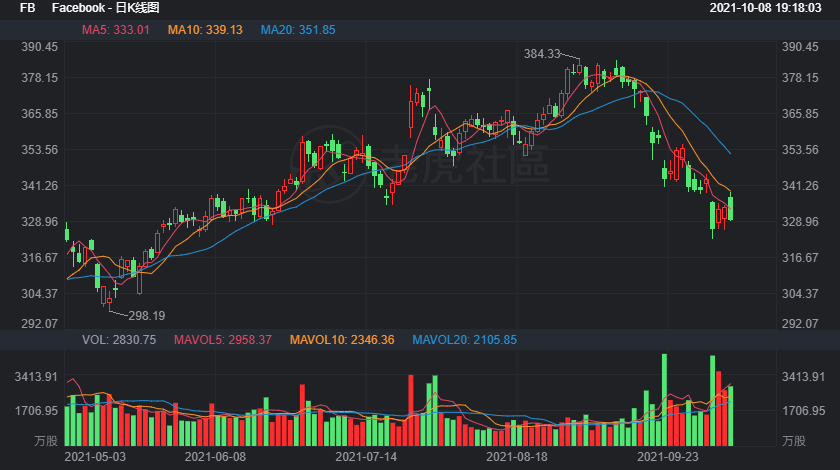Click the right axis value 390.45
The image size is (840, 470).
point(800,47)
